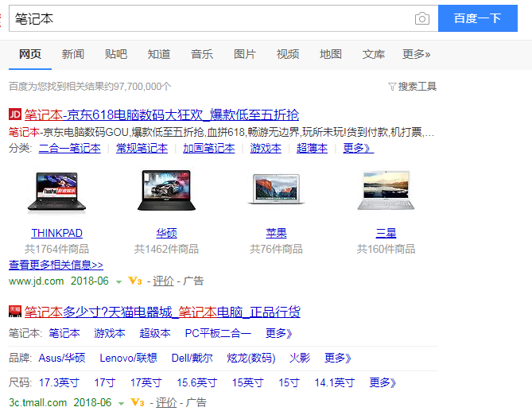
Task: Open the Dell/戴尔 brand link
Action: [x=192, y=358]
